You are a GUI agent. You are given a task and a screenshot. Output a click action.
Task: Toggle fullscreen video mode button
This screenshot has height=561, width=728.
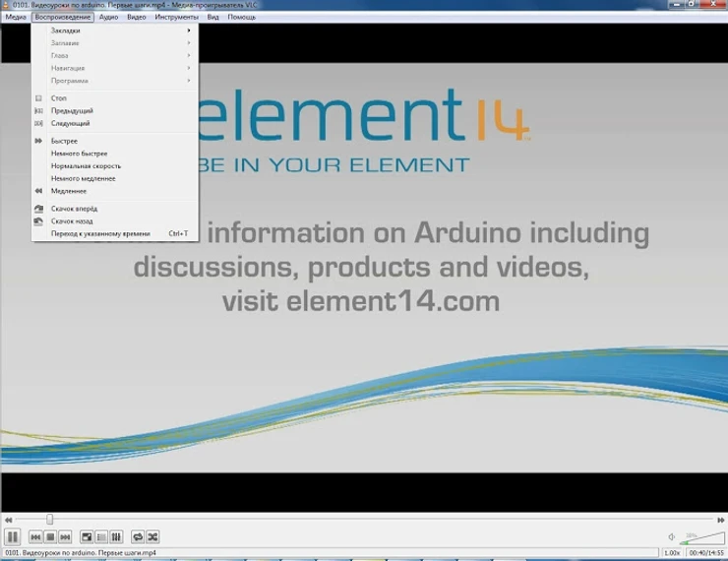point(87,537)
